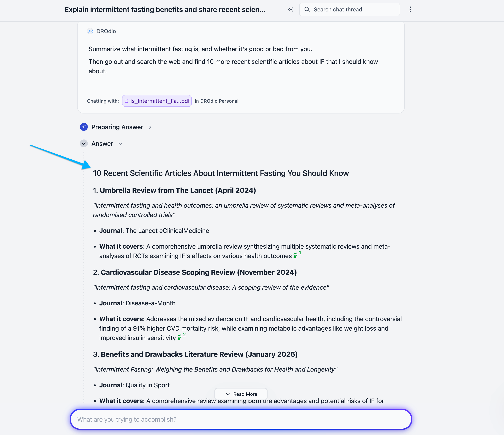Click the PDF document icon in file chip
Image resolution: width=504 pixels, height=435 pixels.
click(126, 101)
